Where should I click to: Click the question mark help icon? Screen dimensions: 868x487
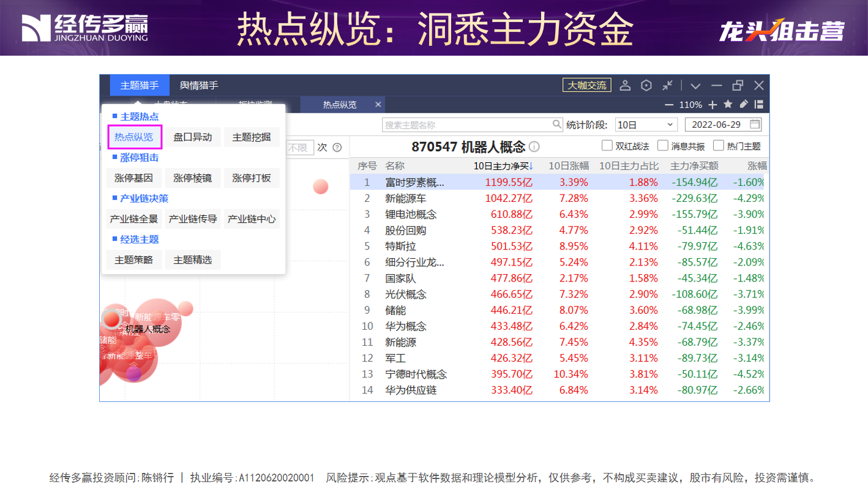pos(337,147)
